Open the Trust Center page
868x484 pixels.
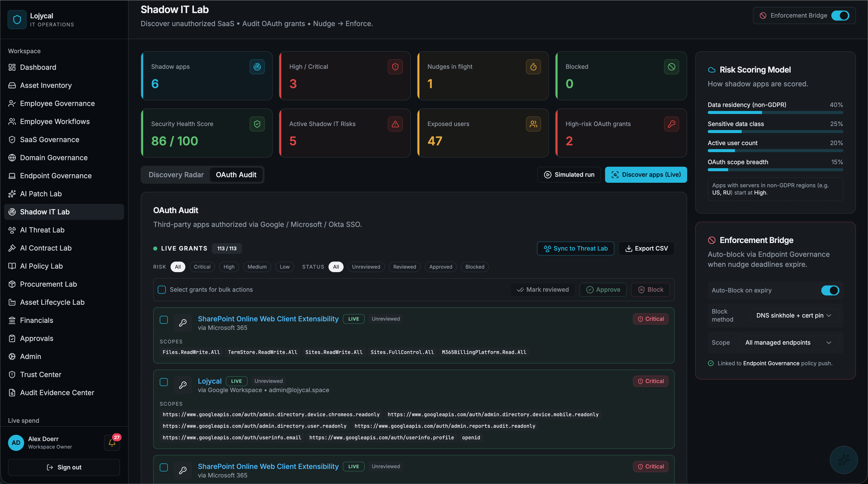[64, 375]
